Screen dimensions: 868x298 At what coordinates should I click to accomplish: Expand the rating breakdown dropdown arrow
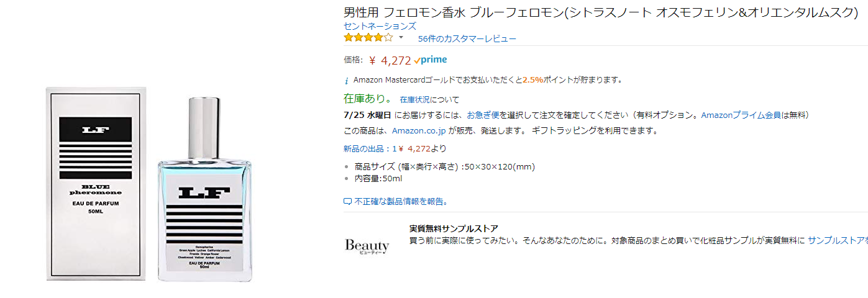pos(401,38)
